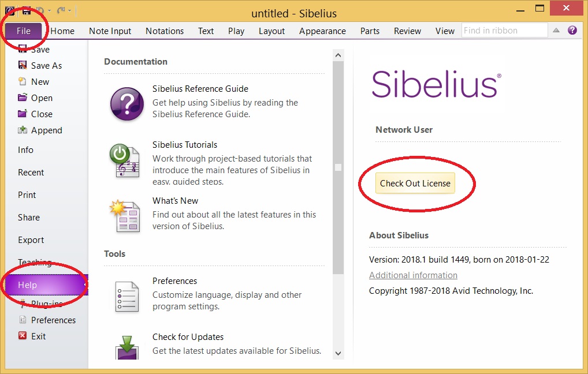Open the Additional information link
The height and width of the screenshot is (374, 588).
pos(412,275)
